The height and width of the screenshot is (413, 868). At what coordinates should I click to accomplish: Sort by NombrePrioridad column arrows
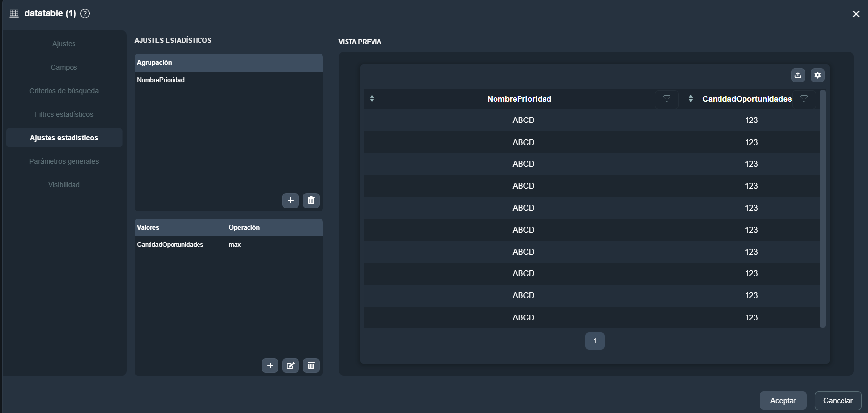click(372, 99)
